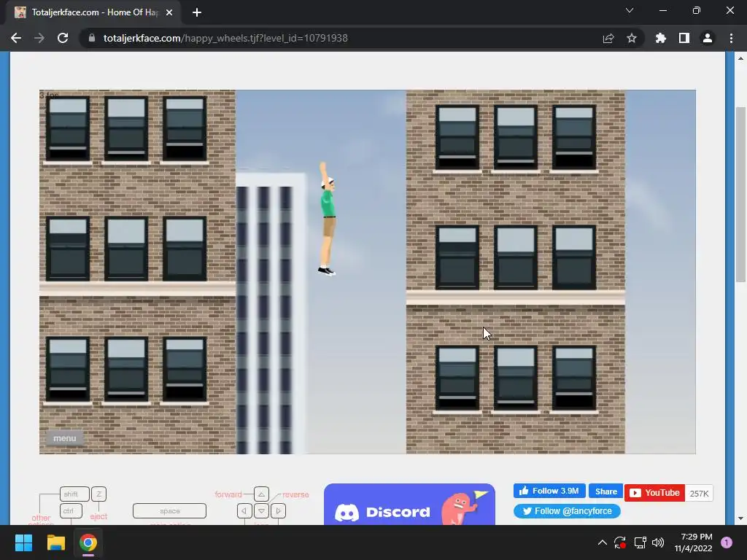Open the notification badge in the taskbar

click(x=727, y=542)
